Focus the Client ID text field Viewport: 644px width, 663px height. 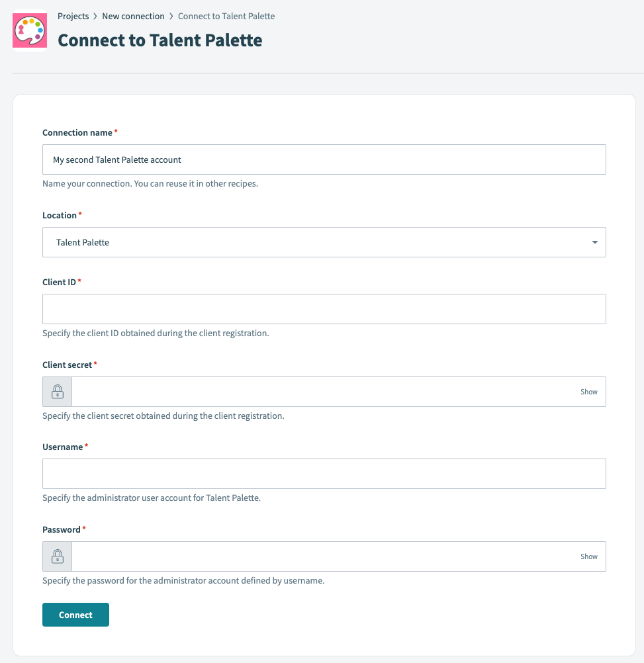coord(324,308)
